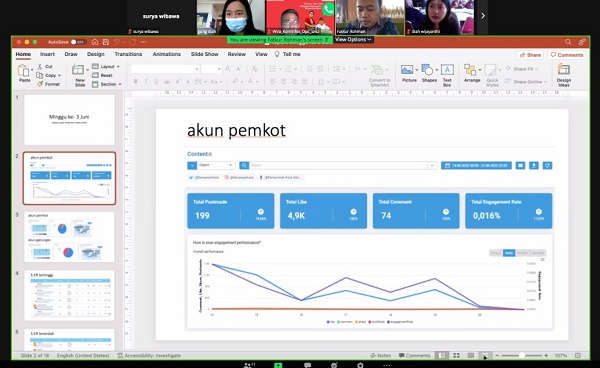Open the Design tab
The image size is (600, 368).
pyautogui.click(x=96, y=54)
